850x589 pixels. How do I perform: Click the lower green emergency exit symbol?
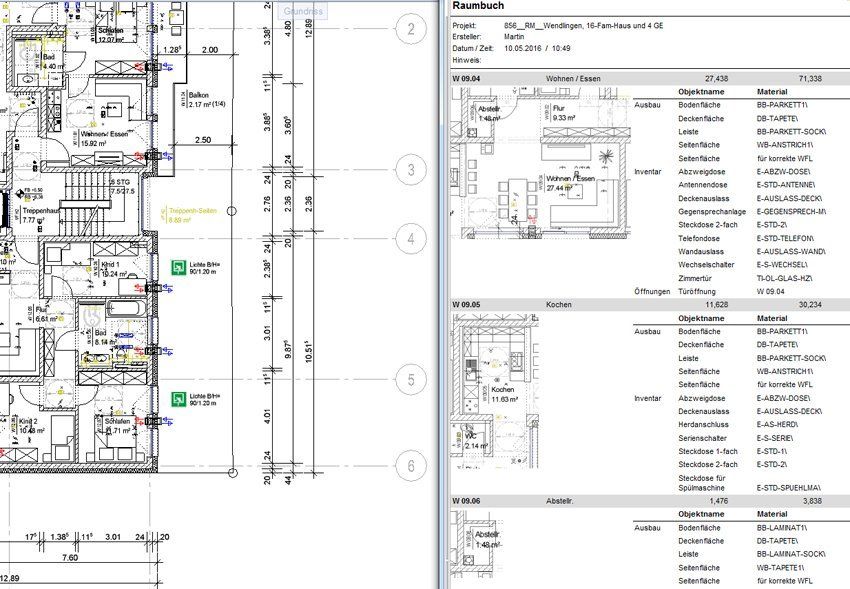(x=180, y=399)
